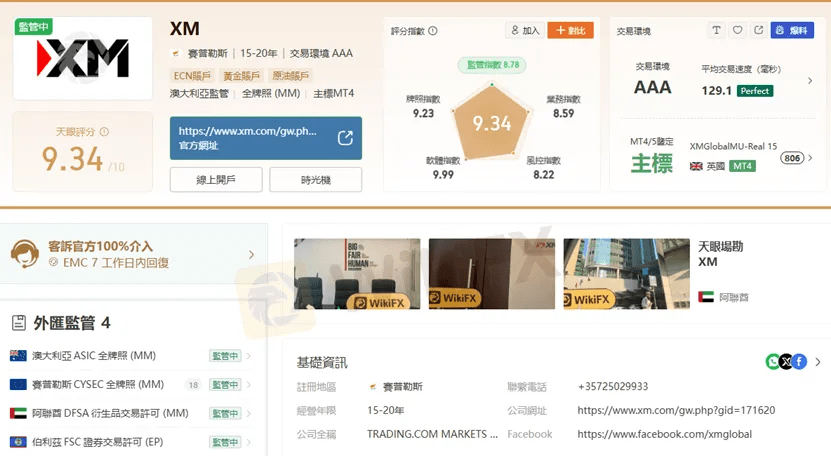This screenshot has width=831, height=456.
Task: Open the building exterior survey photo
Action: 626,274
